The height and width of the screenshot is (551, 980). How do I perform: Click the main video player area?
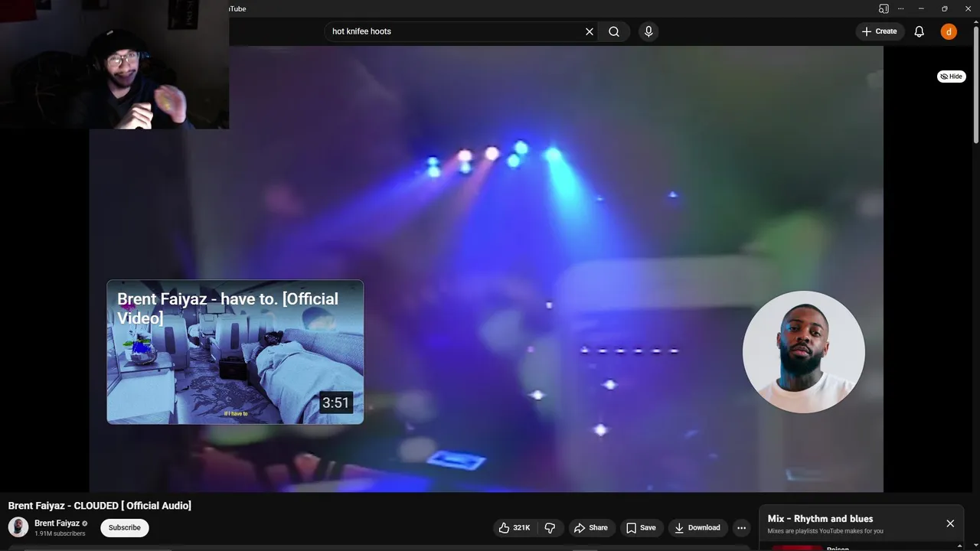pyautogui.click(x=486, y=268)
